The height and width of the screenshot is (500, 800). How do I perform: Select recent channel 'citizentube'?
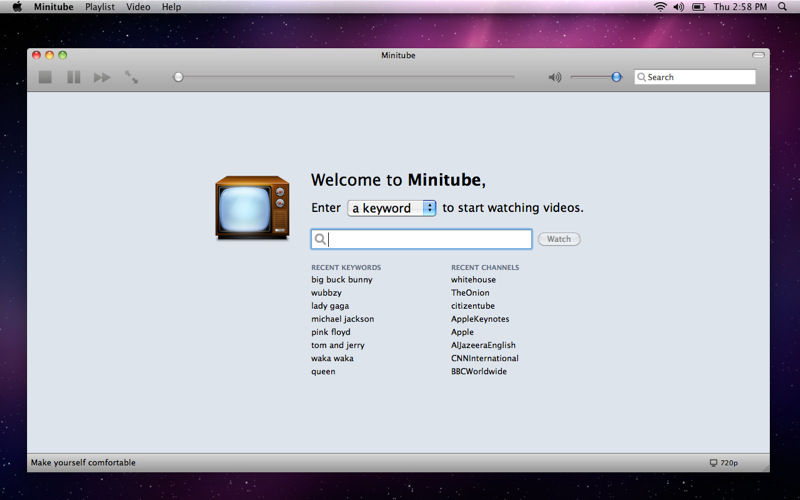pyautogui.click(x=472, y=306)
